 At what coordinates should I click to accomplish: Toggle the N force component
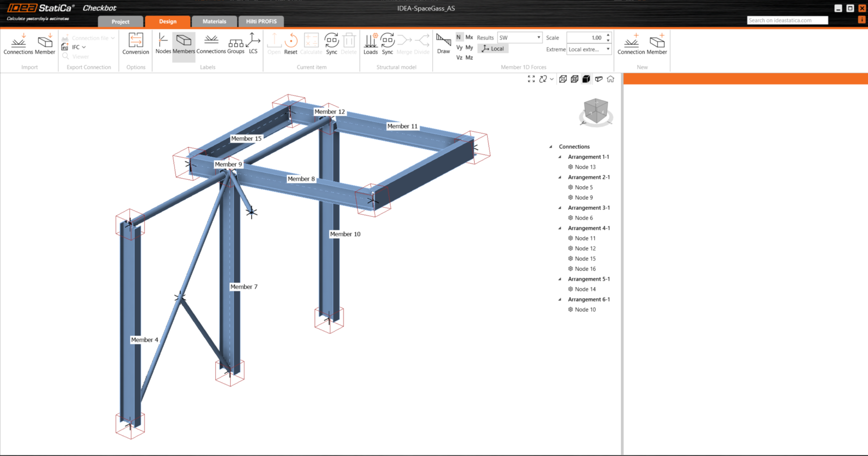[458, 37]
